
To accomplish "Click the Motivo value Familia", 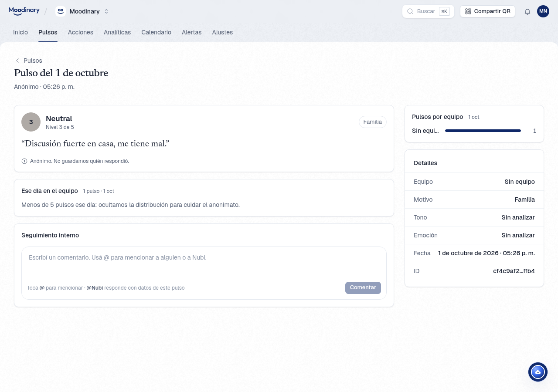I will (x=524, y=199).
